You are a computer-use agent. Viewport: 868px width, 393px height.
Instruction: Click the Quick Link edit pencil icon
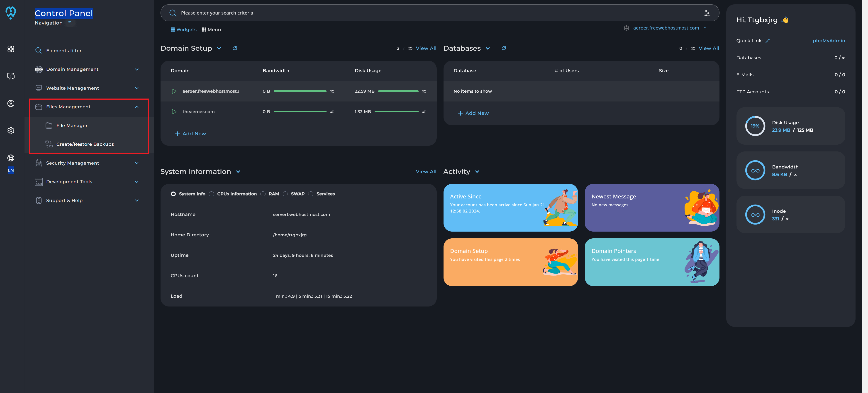(x=768, y=41)
